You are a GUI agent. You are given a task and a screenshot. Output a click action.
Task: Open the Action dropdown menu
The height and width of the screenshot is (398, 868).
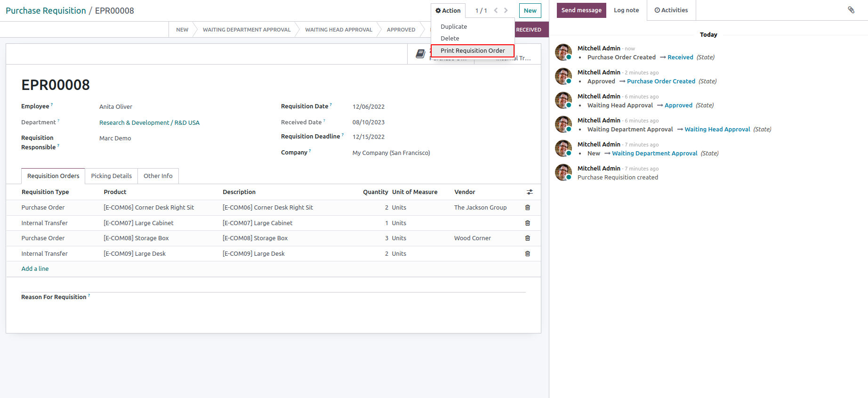(448, 10)
